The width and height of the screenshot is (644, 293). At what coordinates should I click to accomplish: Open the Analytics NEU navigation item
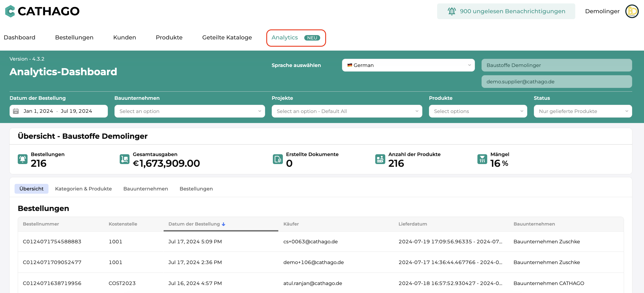click(296, 38)
